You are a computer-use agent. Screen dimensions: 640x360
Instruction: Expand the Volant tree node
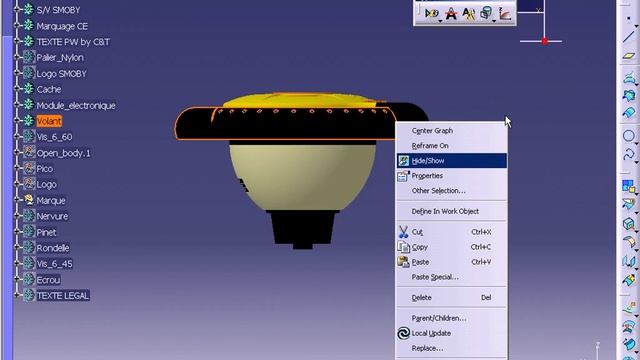click(17, 120)
